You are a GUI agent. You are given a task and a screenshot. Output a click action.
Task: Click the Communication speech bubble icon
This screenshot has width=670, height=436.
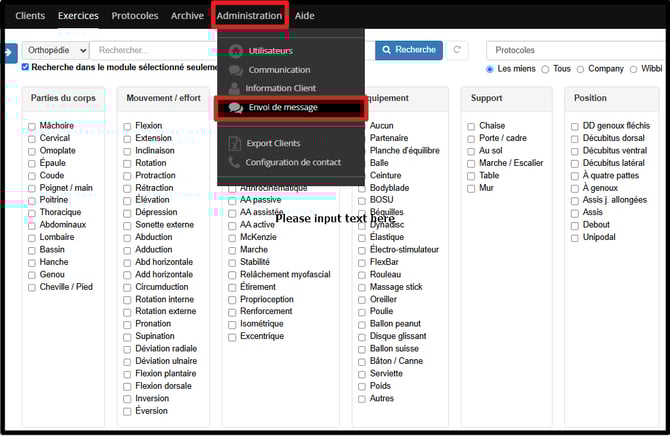pyautogui.click(x=236, y=70)
